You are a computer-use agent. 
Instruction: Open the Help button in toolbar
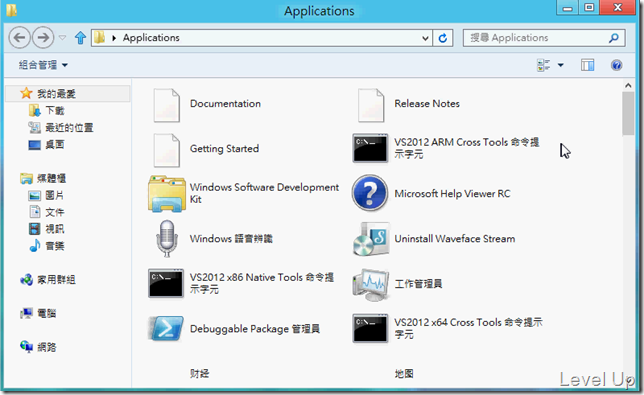coord(616,65)
